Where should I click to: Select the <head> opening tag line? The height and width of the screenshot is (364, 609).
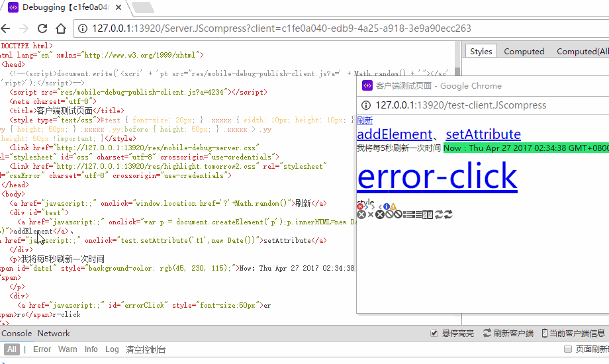click(x=13, y=64)
